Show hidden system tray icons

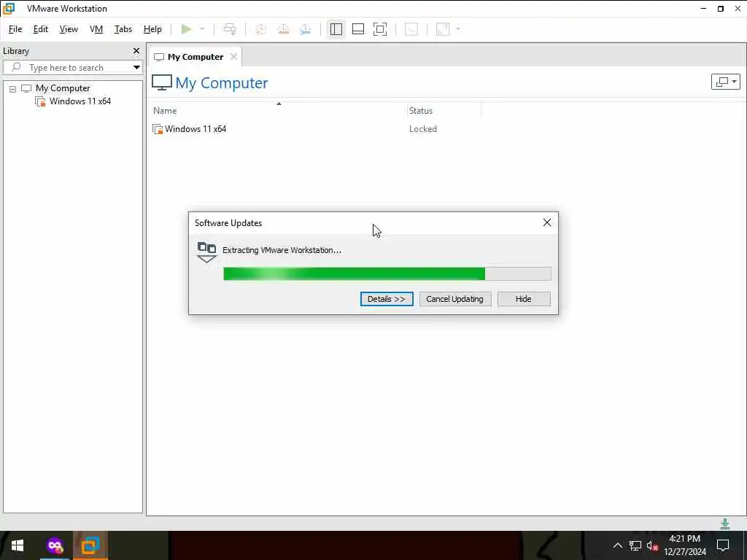pos(617,545)
